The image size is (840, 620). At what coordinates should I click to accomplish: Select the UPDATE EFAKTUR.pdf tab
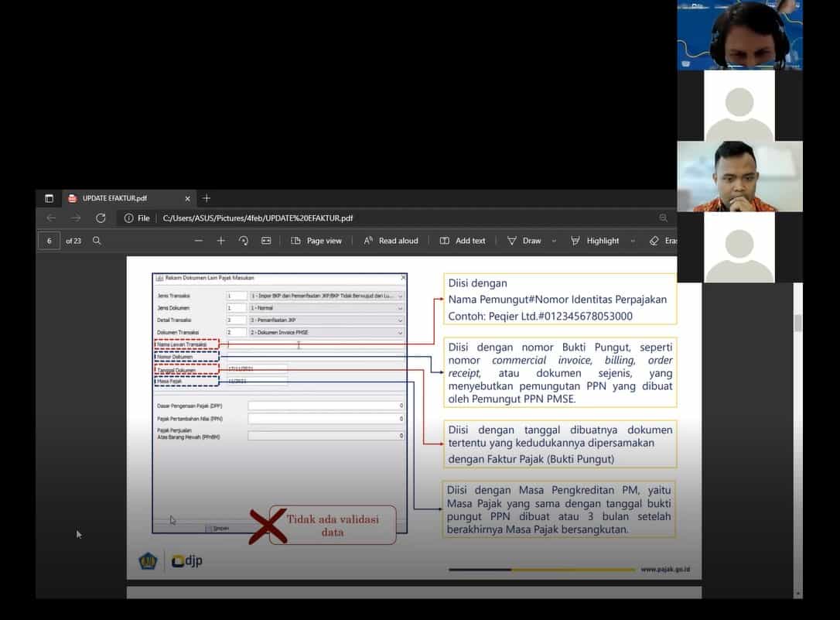pos(114,198)
